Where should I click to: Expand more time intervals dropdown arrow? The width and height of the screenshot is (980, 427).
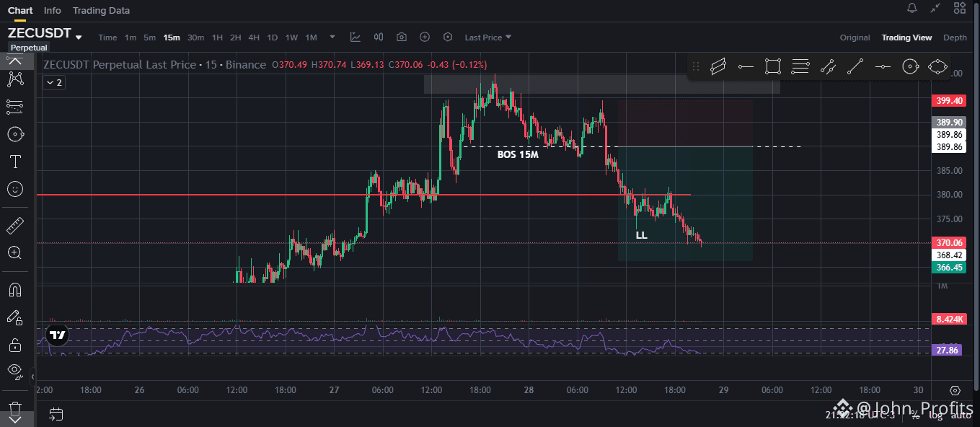[x=332, y=37]
